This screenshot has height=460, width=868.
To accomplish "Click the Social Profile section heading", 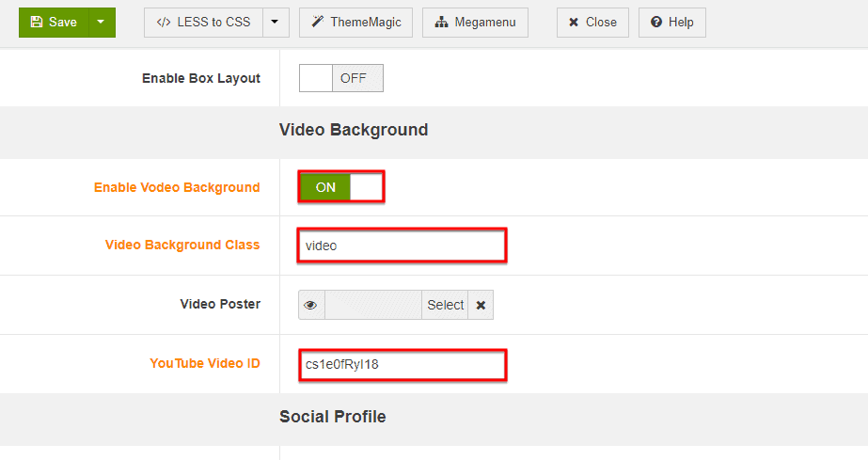I will coord(332,416).
